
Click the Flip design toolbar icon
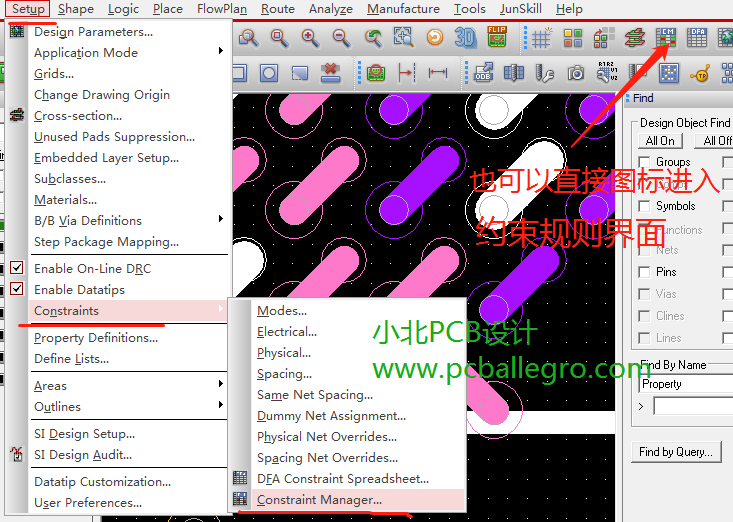click(497, 37)
